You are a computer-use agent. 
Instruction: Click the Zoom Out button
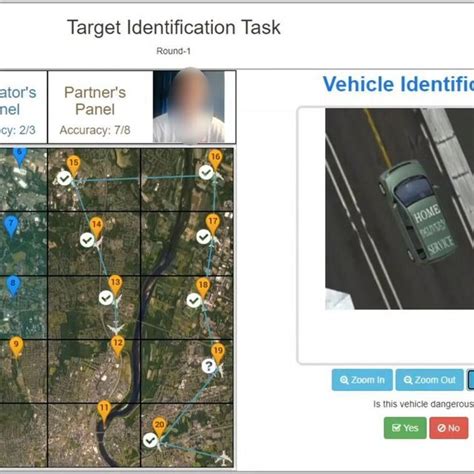pyautogui.click(x=429, y=380)
